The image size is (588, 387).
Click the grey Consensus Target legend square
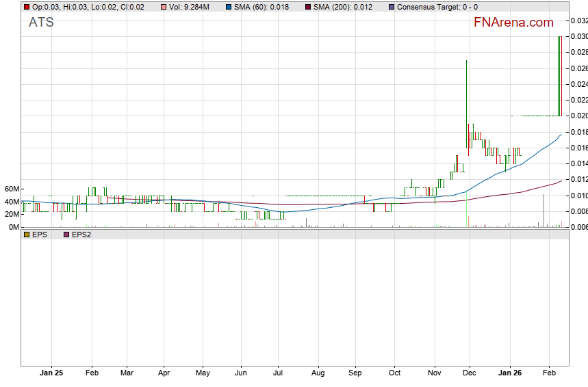click(391, 7)
